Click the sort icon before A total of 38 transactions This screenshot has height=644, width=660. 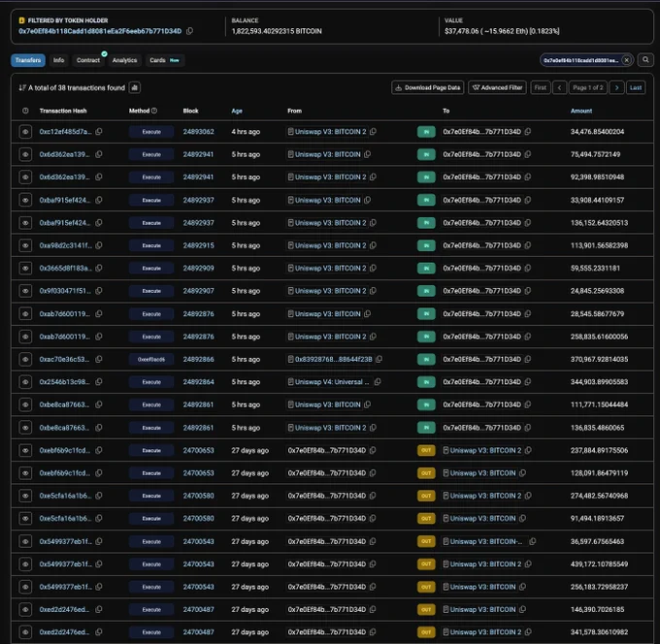tap(22, 87)
